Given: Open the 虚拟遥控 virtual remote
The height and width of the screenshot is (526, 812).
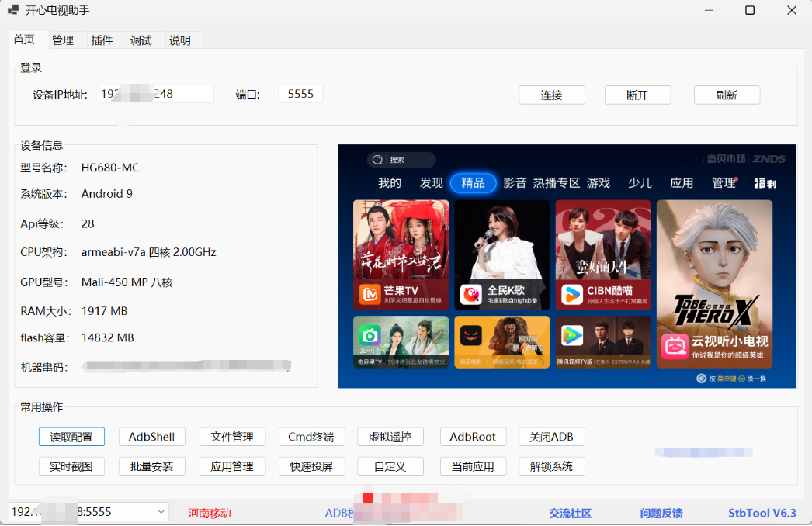Looking at the screenshot, I should [391, 436].
